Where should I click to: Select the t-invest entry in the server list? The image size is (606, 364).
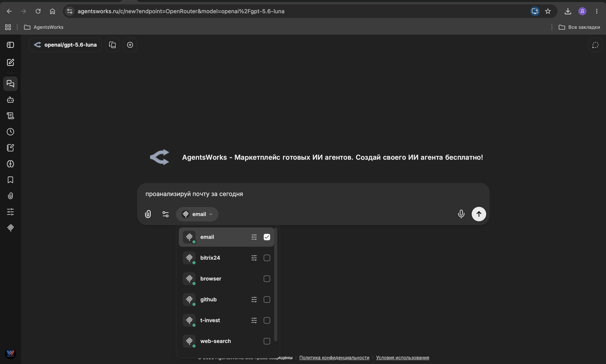(226, 320)
